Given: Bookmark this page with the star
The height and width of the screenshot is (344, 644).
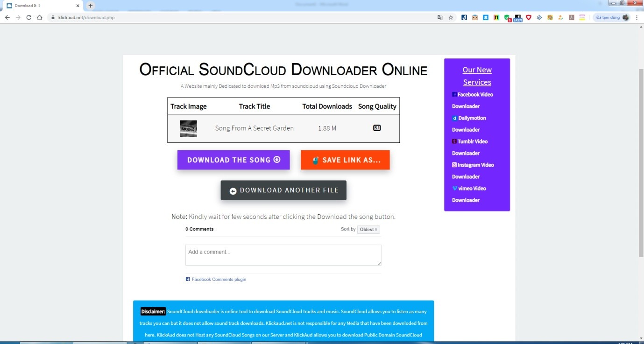Looking at the screenshot, I should click(451, 17).
